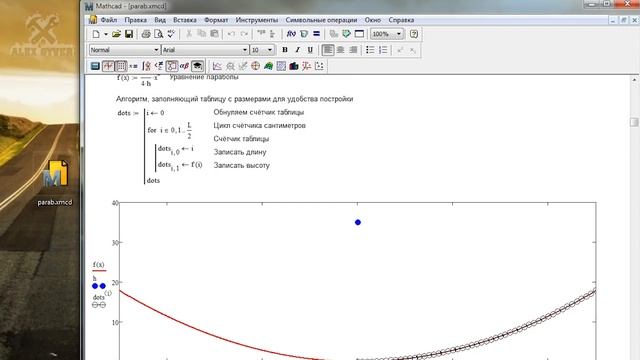
Task: Open the new-document template dropdown arrow
Action: pyautogui.click(x=106, y=34)
